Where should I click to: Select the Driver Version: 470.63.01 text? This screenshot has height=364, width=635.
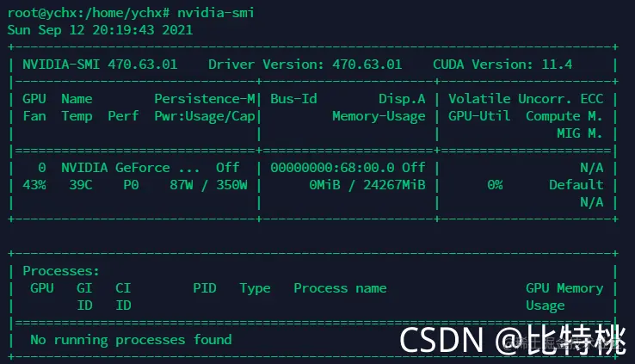[x=305, y=65]
